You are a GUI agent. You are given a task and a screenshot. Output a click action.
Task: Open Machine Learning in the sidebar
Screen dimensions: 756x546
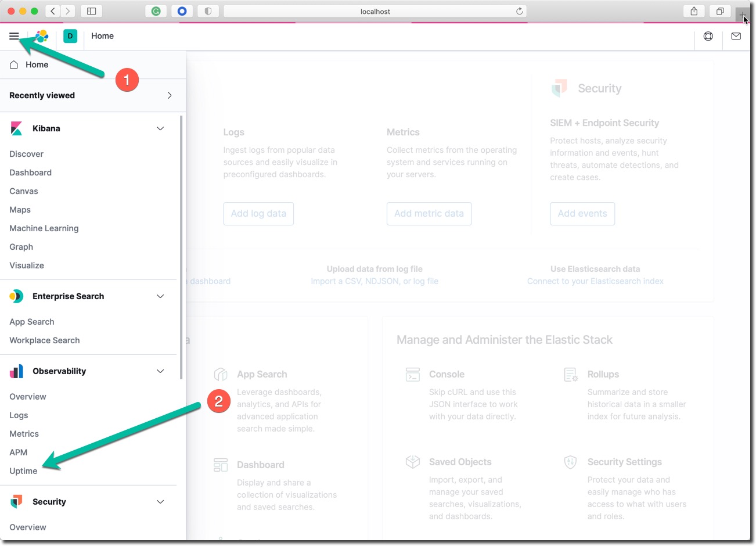tap(44, 228)
